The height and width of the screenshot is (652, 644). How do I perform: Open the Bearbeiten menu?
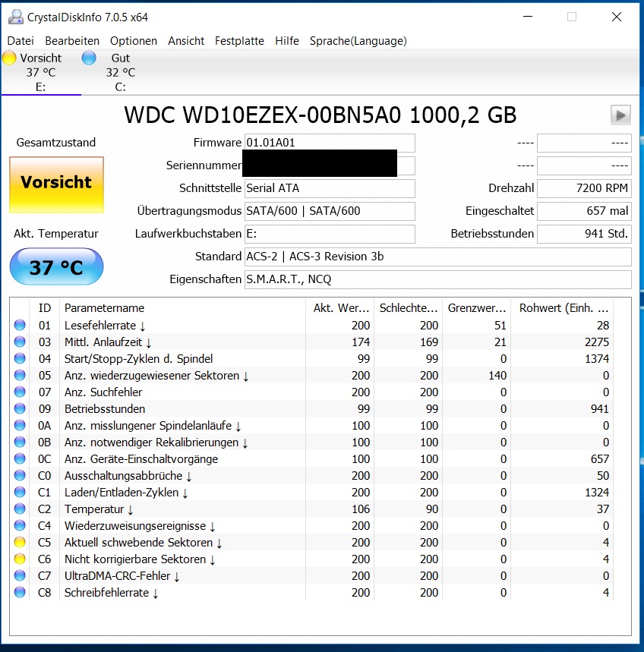click(x=72, y=41)
